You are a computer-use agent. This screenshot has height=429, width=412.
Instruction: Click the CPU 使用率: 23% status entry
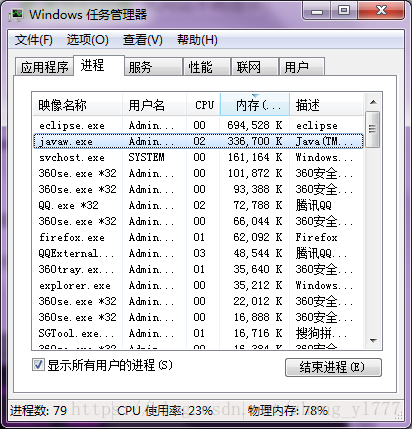pos(165,410)
